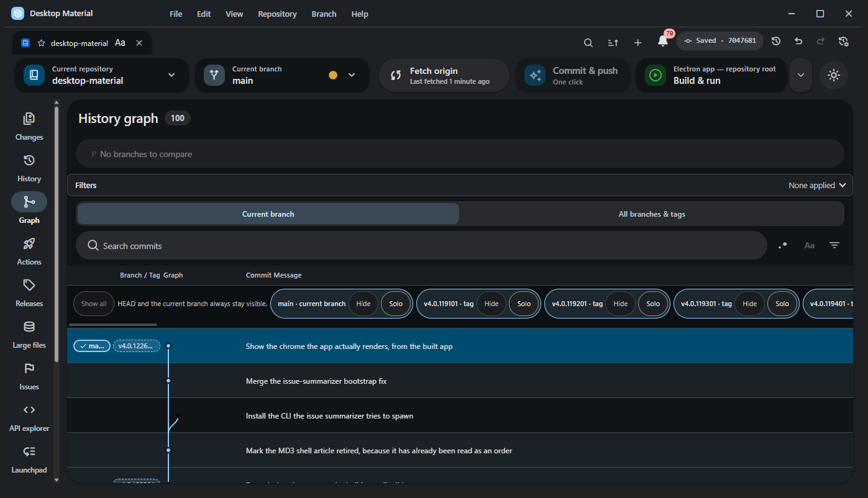Click the undo arrow icon

click(x=798, y=41)
